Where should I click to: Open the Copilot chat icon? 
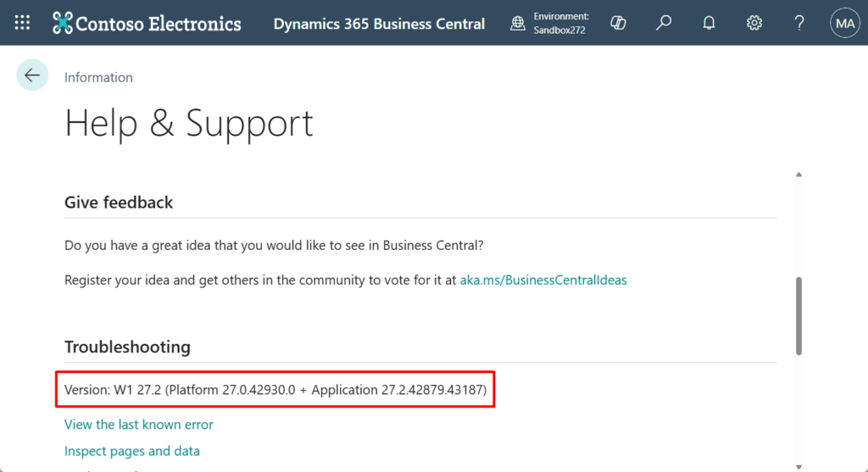pos(618,23)
